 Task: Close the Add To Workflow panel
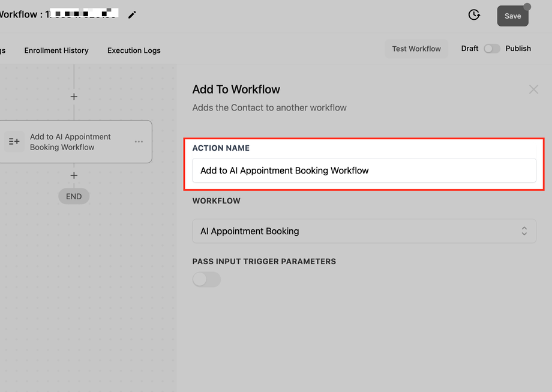click(533, 89)
